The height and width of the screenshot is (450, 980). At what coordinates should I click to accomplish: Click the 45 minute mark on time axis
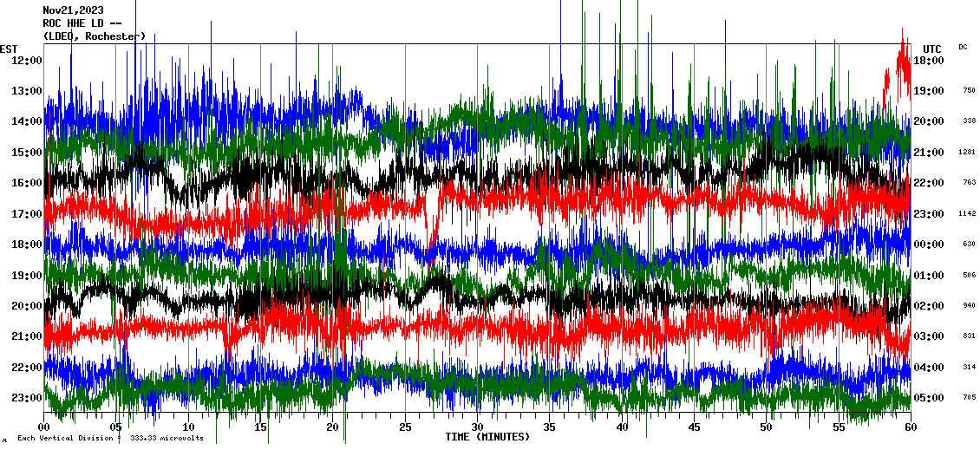(x=694, y=427)
